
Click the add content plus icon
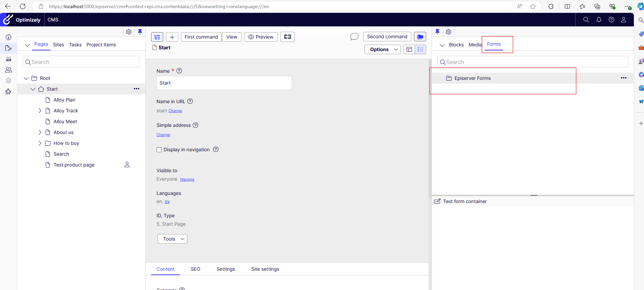pyautogui.click(x=172, y=37)
